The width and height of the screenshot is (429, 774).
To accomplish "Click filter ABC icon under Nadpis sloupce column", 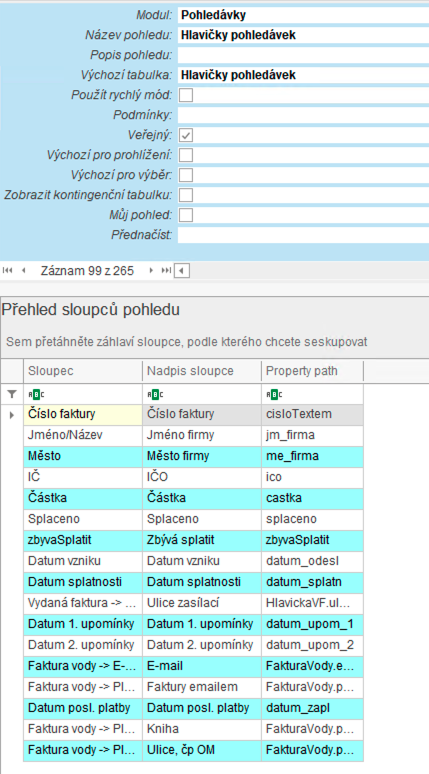I will (x=155, y=394).
